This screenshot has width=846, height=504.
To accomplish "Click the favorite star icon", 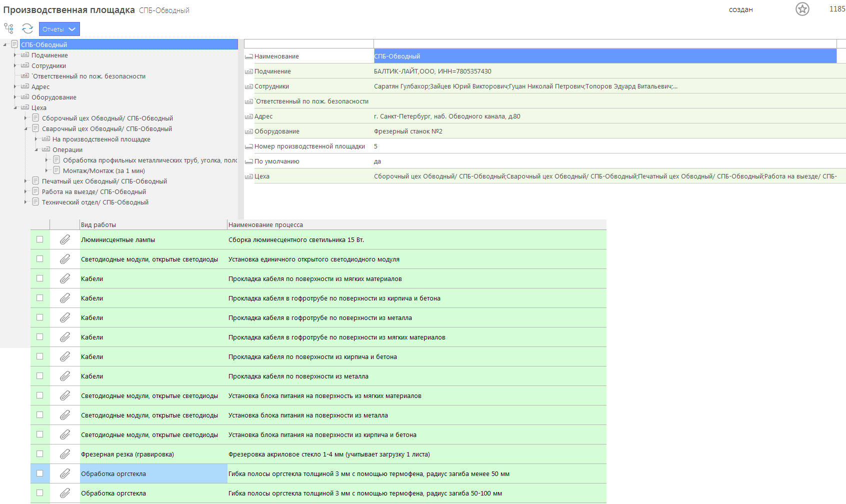I will (802, 9).
